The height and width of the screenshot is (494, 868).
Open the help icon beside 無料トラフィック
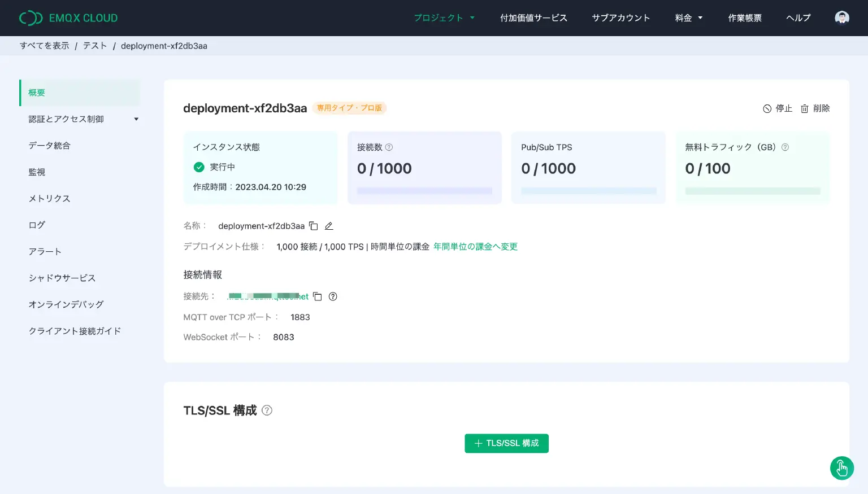point(784,147)
